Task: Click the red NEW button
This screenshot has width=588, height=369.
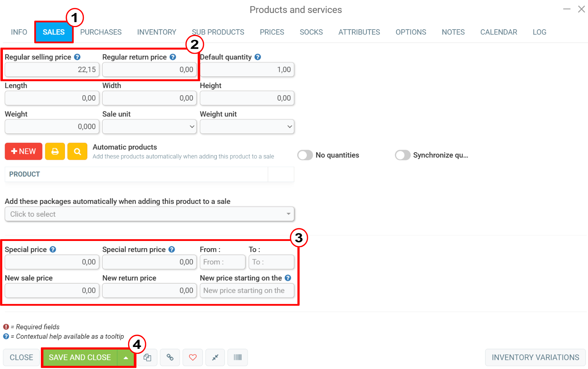Action: point(23,151)
